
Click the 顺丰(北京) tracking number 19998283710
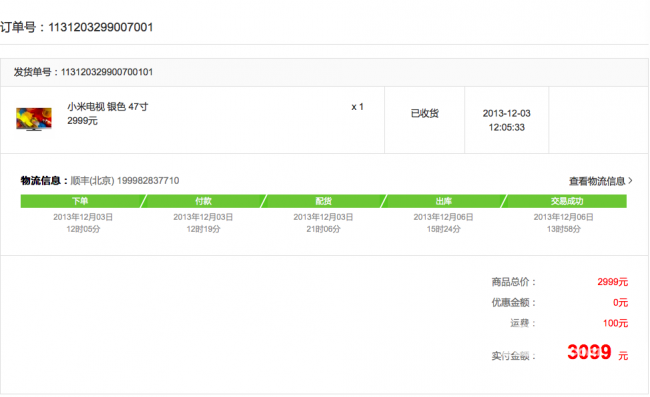[x=148, y=181]
